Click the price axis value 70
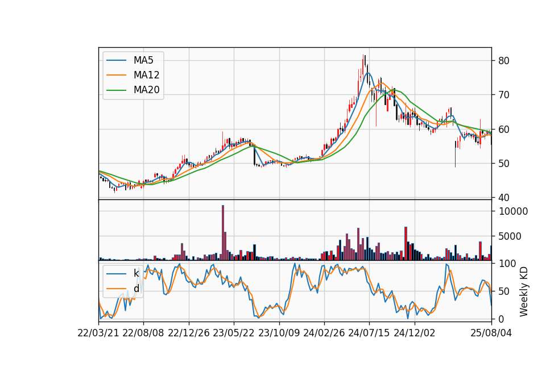 click(504, 95)
